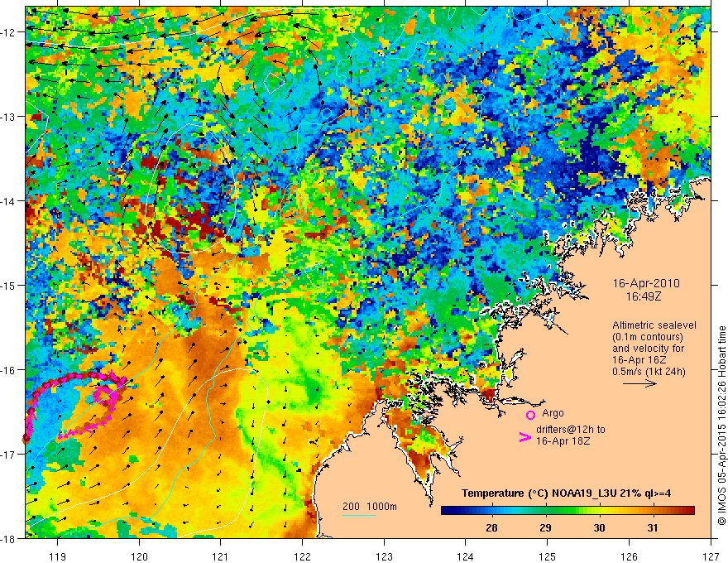
Task: Click the '(0.1m contours)' text
Action: (648, 337)
